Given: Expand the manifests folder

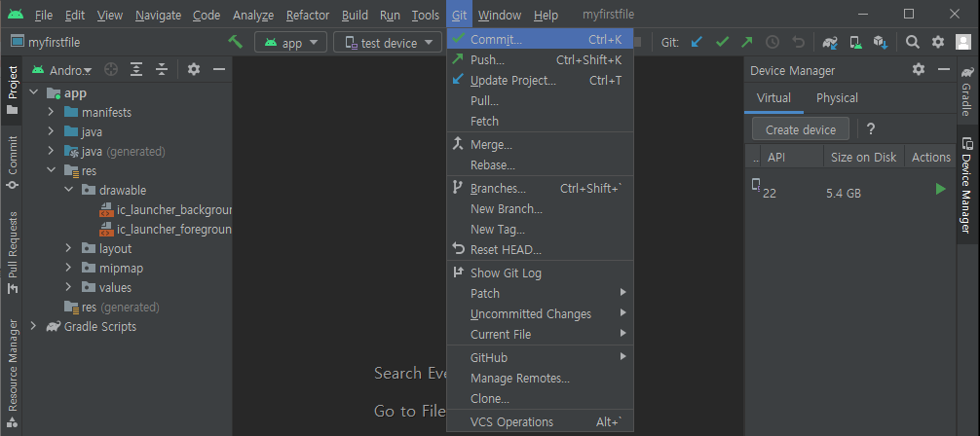Looking at the screenshot, I should pos(52,113).
